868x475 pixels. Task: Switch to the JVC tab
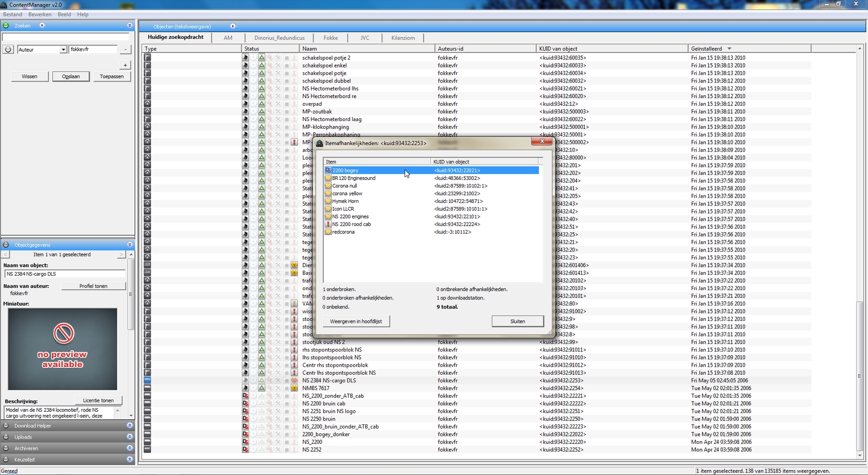tap(364, 38)
